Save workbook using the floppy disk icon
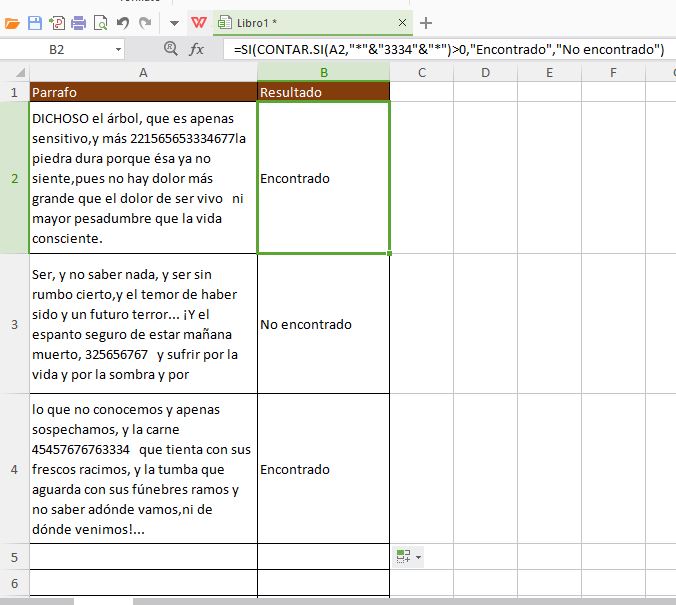The image size is (676, 605). pyautogui.click(x=34, y=23)
